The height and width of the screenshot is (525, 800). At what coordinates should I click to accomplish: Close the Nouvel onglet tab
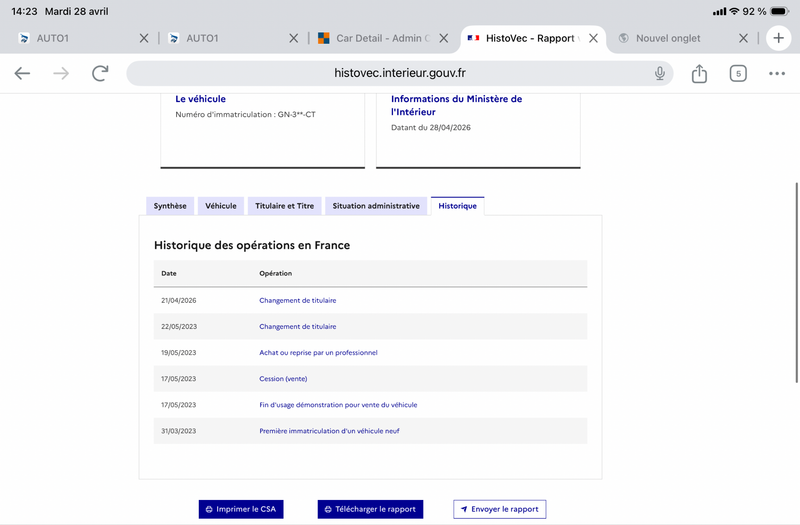pyautogui.click(x=743, y=38)
